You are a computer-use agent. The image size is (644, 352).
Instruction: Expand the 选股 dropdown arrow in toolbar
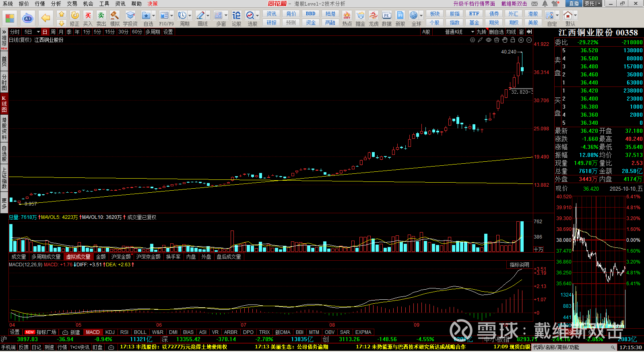pyautogui.click(x=257, y=16)
